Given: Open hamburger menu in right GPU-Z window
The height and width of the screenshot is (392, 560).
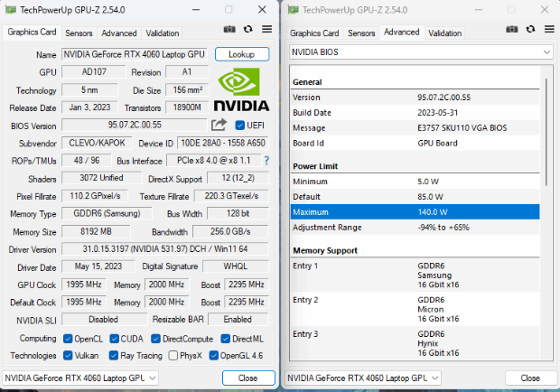Looking at the screenshot, I should click(549, 29).
